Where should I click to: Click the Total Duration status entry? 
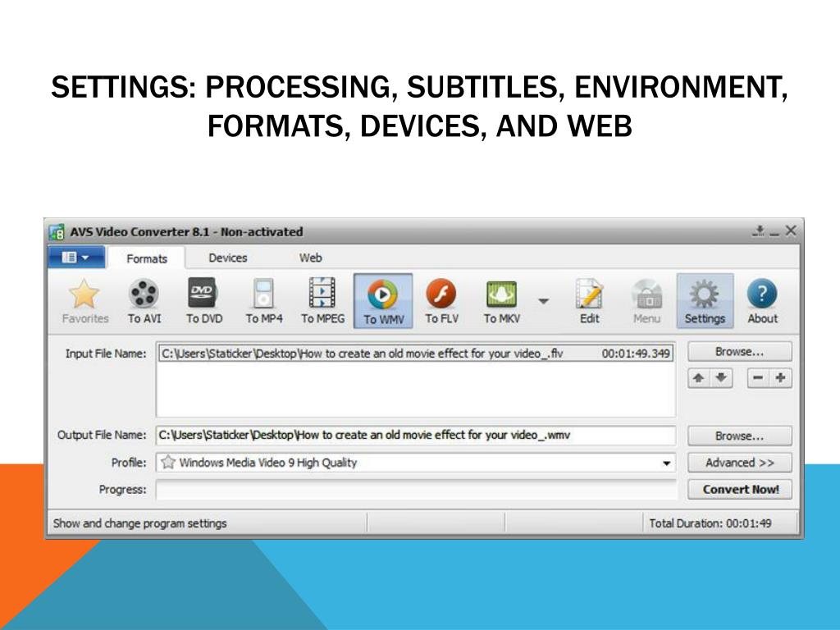click(x=710, y=523)
